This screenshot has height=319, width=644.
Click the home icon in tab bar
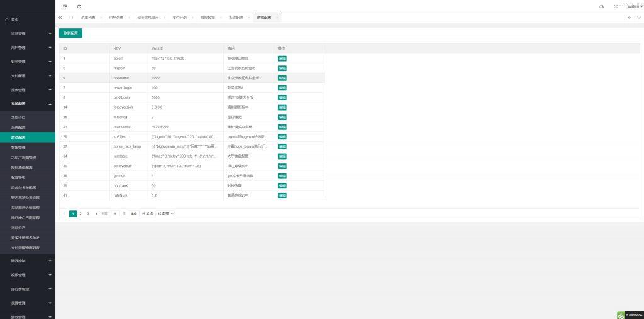71,18
